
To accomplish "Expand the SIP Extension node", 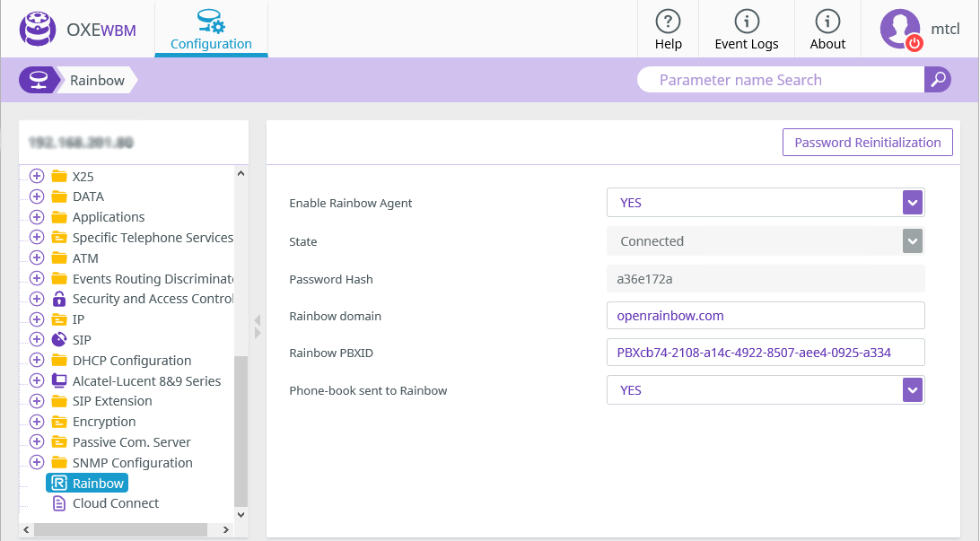I will click(x=37, y=401).
